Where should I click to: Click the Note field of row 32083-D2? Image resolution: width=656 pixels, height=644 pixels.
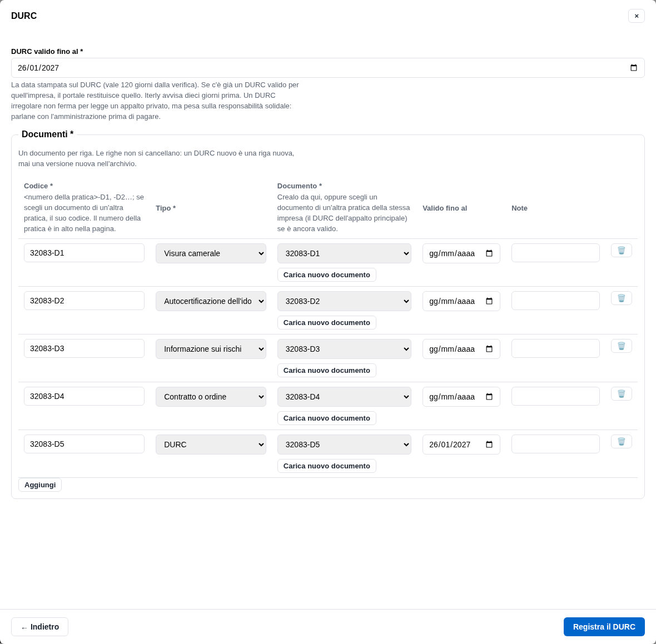[555, 301]
